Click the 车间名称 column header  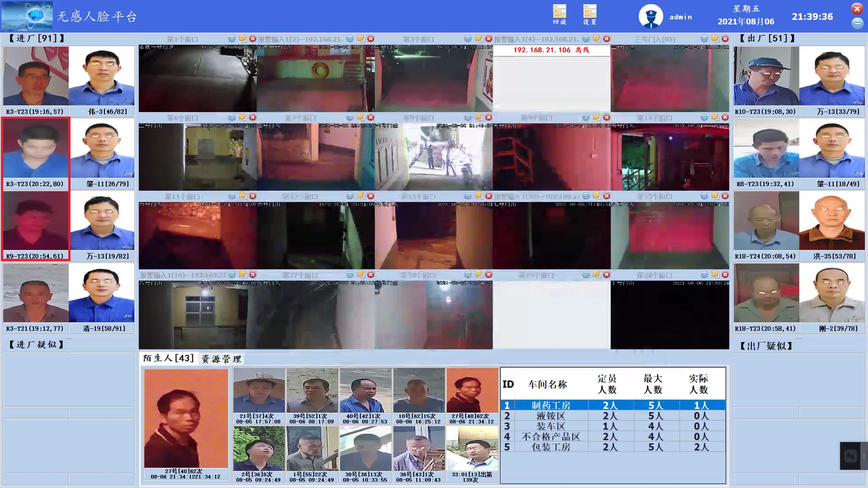547,385
